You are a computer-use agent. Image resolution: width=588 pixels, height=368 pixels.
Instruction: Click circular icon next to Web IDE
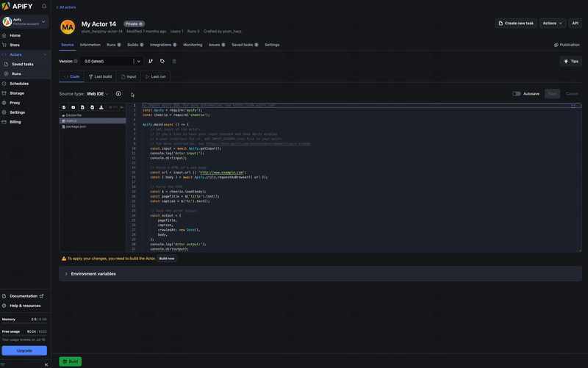coord(118,94)
